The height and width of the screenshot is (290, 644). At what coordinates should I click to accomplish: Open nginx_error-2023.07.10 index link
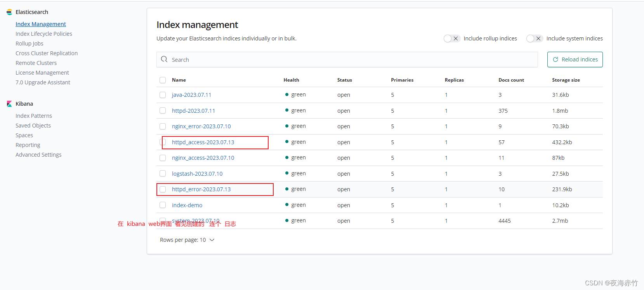click(201, 126)
